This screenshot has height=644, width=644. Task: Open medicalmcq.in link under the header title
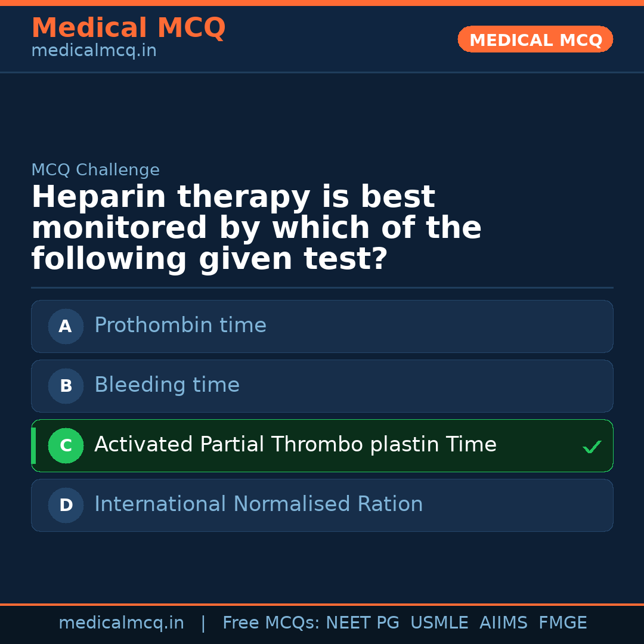tap(94, 51)
